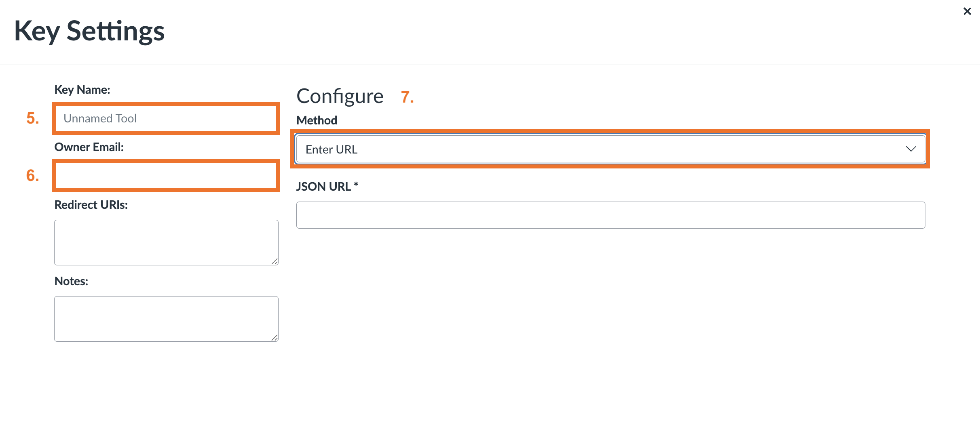Screen dimensions: 980x429
Task: Click the Redirect URIs resize handle
Action: coord(275,261)
